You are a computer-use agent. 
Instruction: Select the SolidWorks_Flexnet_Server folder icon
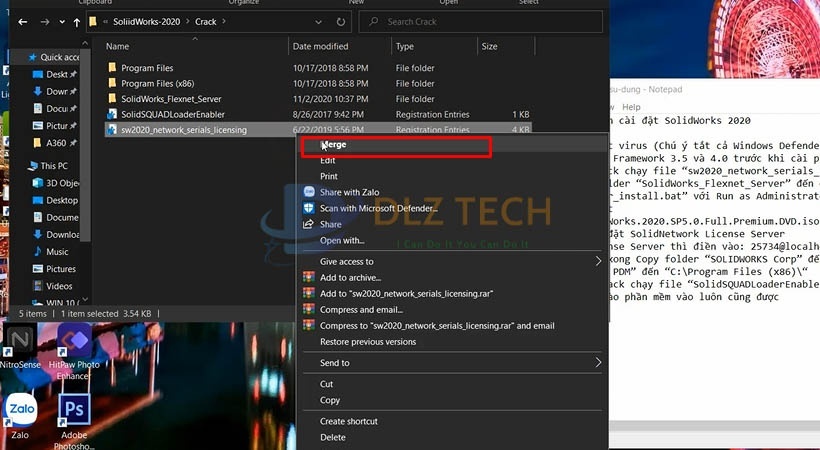click(x=112, y=98)
